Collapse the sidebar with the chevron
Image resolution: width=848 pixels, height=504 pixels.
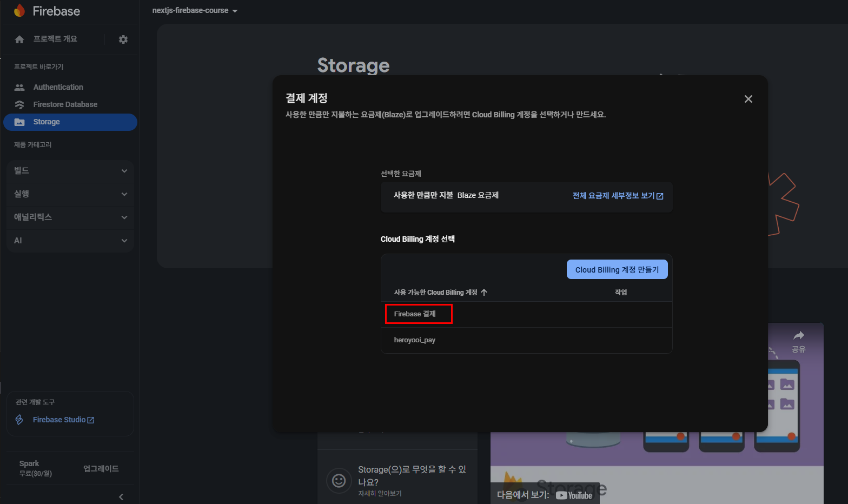pos(121,497)
